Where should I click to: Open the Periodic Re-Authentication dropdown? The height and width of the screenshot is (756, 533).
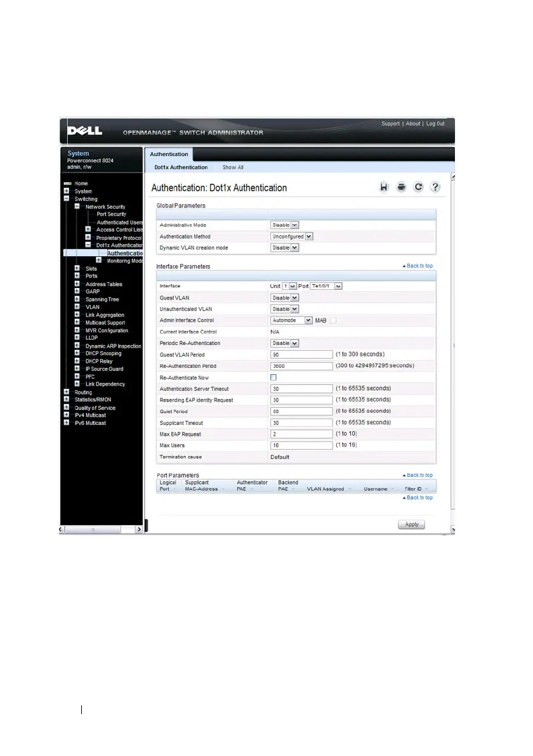(285, 343)
